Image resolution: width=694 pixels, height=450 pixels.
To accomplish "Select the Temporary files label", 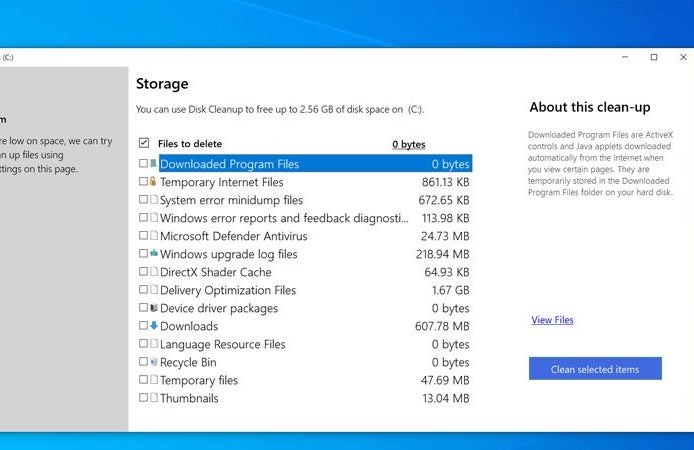I will pyautogui.click(x=199, y=380).
